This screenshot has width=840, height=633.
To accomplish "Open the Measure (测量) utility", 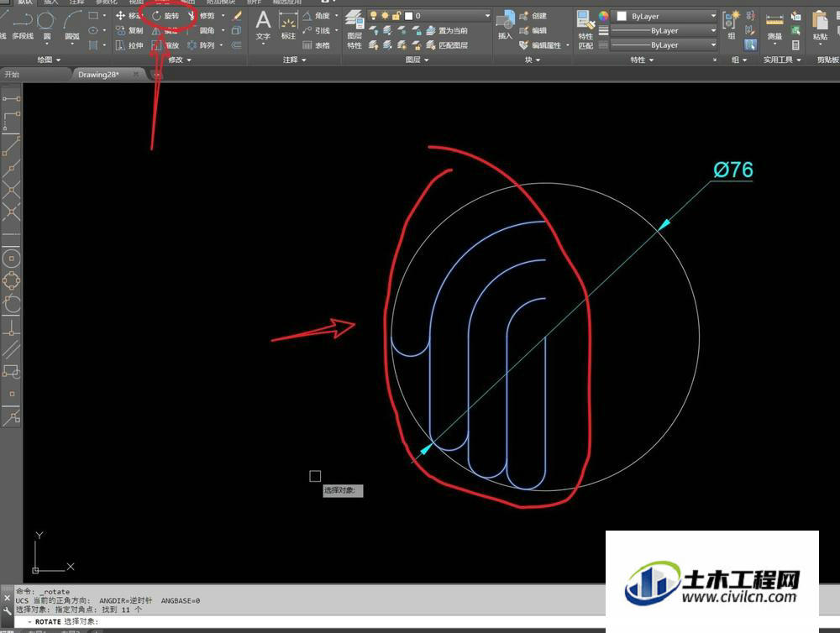I will tap(774, 26).
